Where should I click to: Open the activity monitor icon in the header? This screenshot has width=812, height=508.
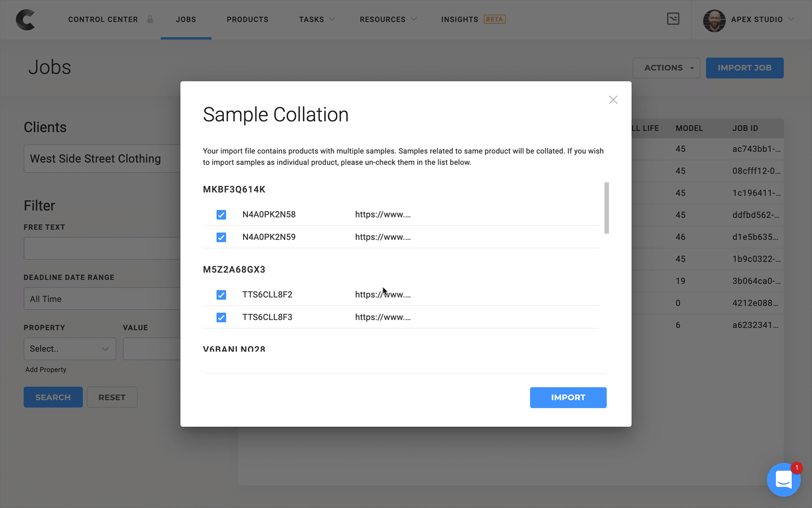[673, 19]
